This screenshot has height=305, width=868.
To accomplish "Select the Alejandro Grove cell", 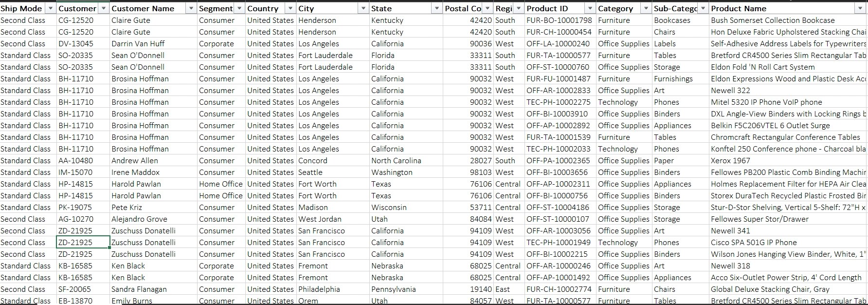I will [139, 219].
